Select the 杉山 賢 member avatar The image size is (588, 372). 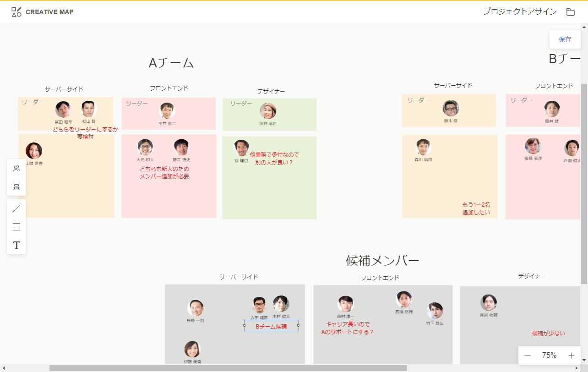pos(88,109)
